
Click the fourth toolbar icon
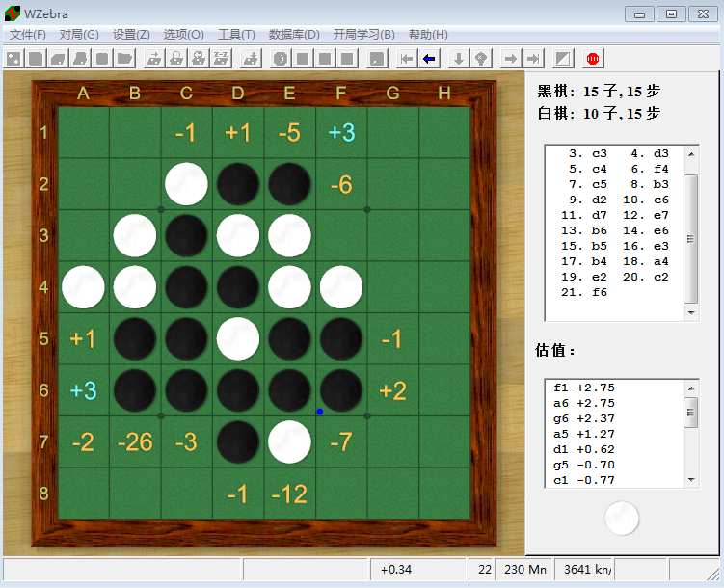point(80,59)
